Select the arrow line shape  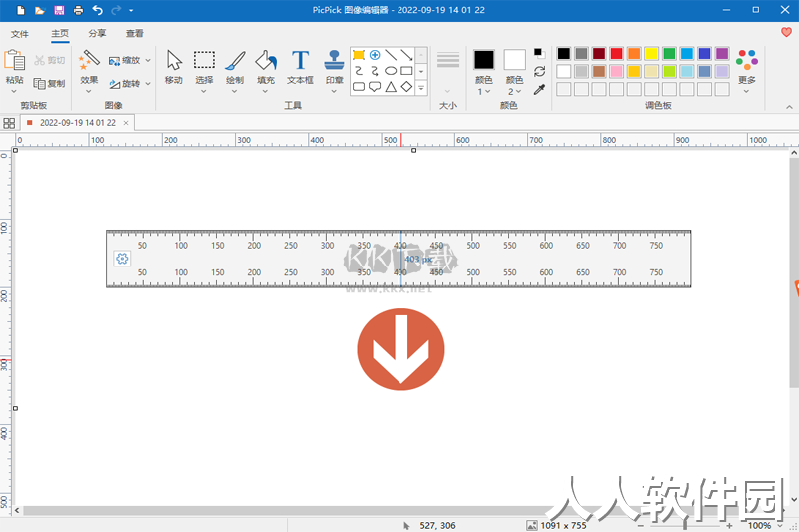[x=406, y=55]
